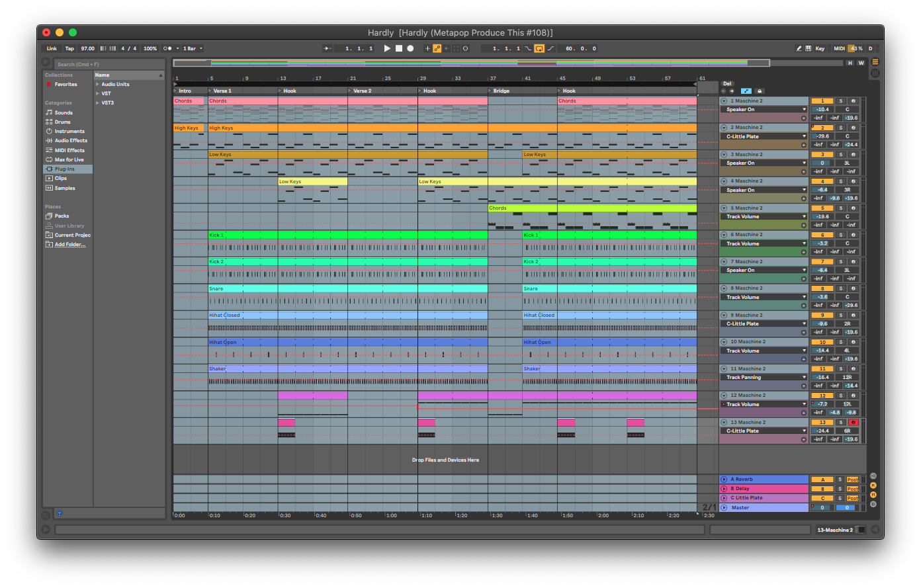Disarm the record button on track 13
921x588 pixels.
click(853, 423)
